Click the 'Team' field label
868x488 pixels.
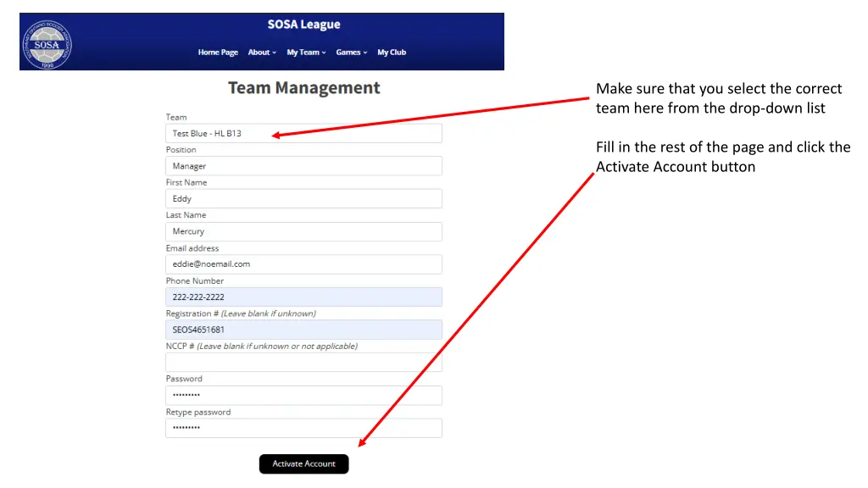[x=176, y=117]
